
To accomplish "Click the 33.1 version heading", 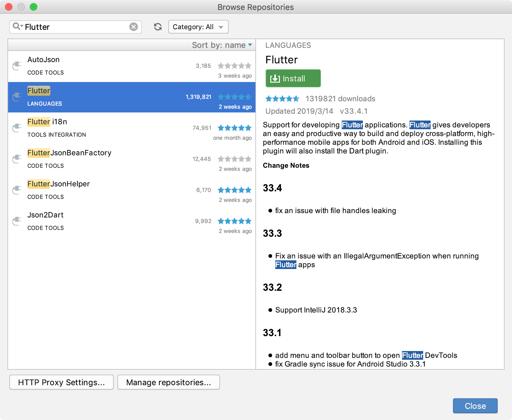I will pos(272,333).
